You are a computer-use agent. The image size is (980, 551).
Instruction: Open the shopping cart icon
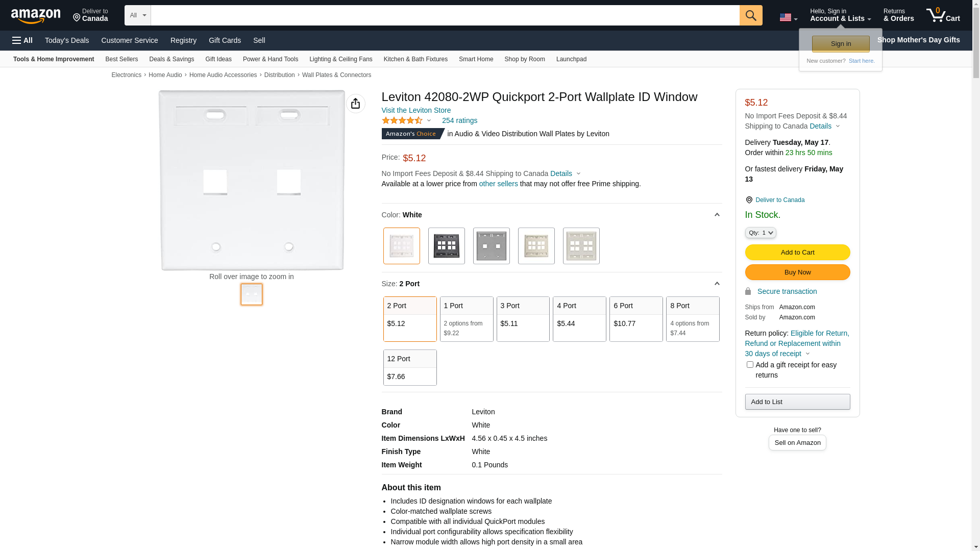click(942, 15)
